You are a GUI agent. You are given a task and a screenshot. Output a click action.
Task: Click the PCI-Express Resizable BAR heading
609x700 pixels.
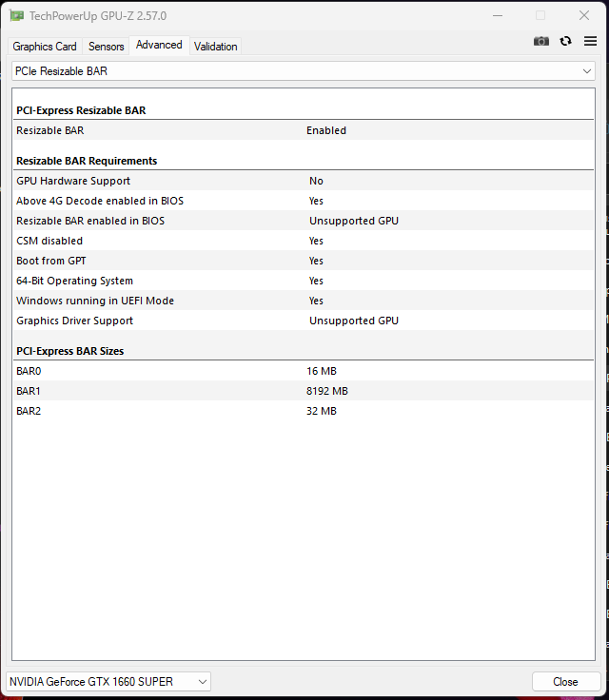pos(81,110)
